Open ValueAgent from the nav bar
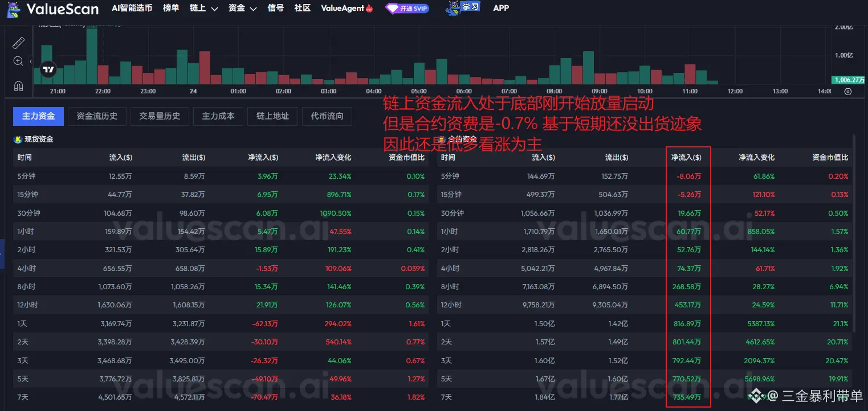 coord(347,8)
